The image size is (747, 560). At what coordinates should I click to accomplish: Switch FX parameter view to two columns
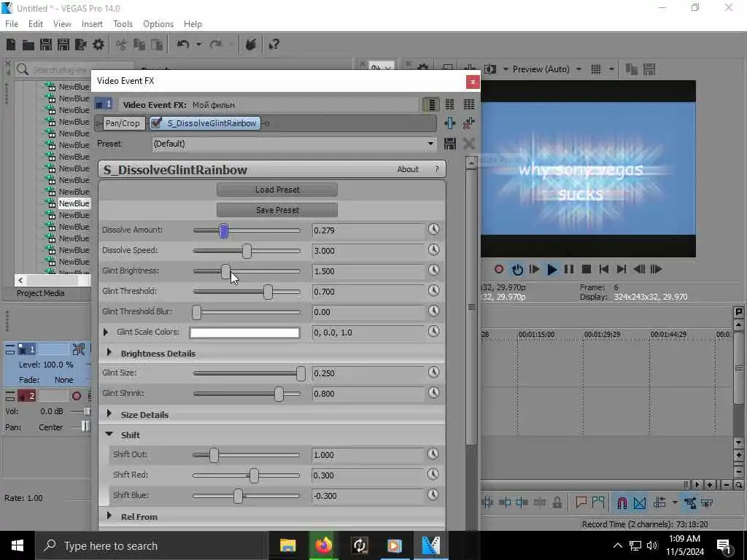pos(449,104)
